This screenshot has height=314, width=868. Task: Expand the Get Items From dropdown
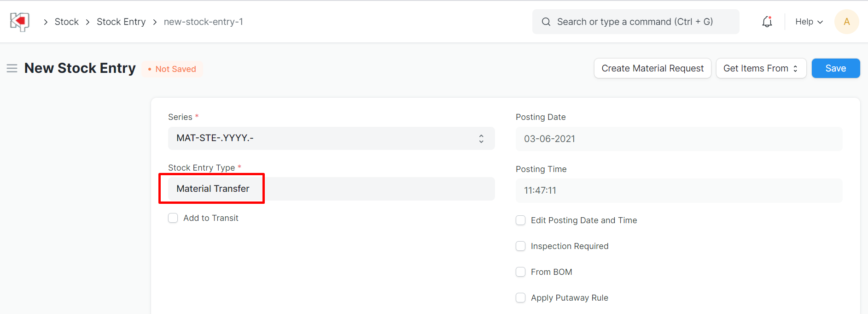[x=761, y=68]
